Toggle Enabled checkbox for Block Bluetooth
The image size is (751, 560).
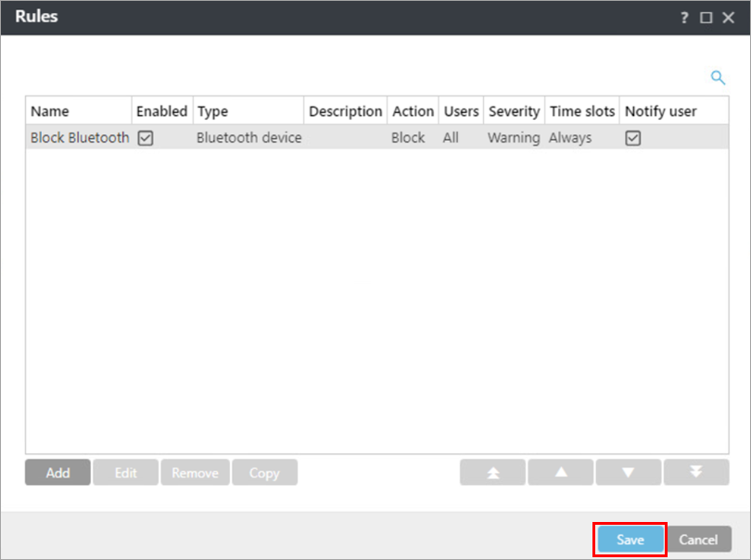pos(145,138)
